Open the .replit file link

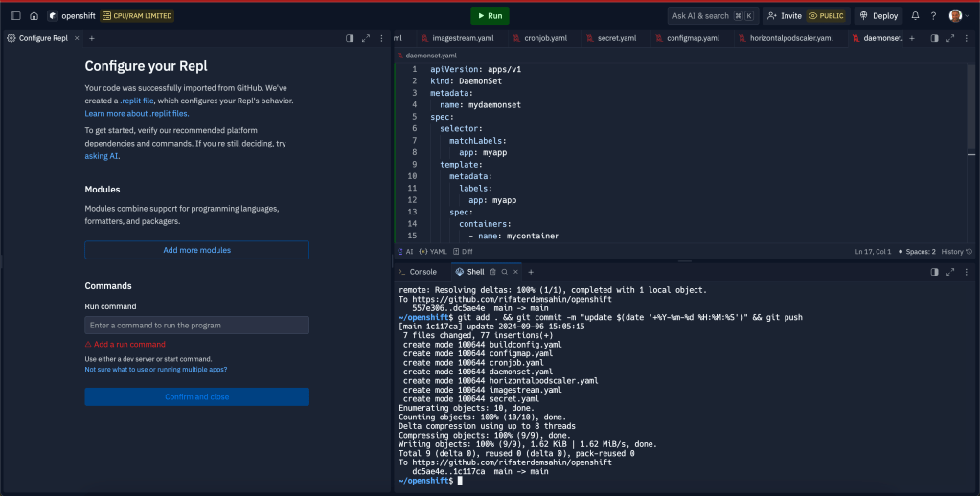tap(137, 101)
